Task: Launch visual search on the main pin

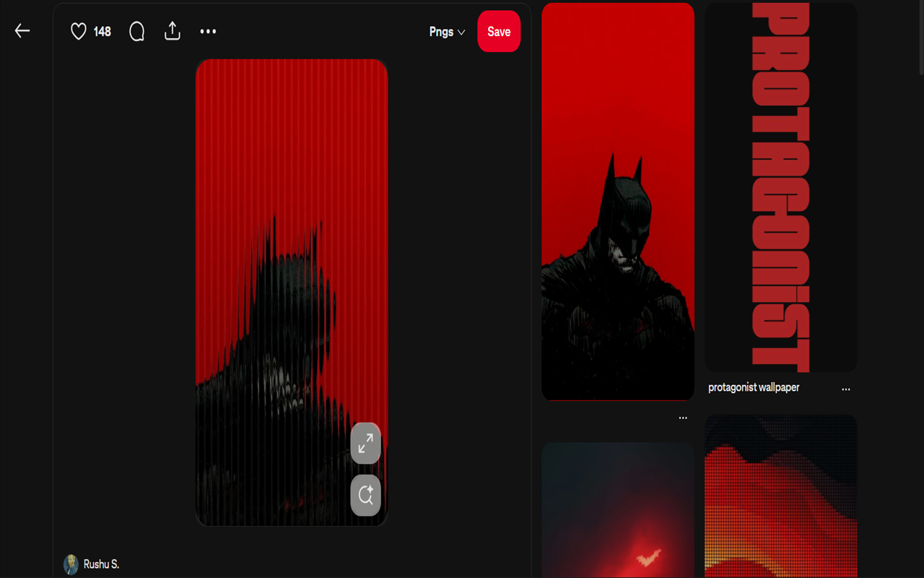Action: click(x=365, y=495)
